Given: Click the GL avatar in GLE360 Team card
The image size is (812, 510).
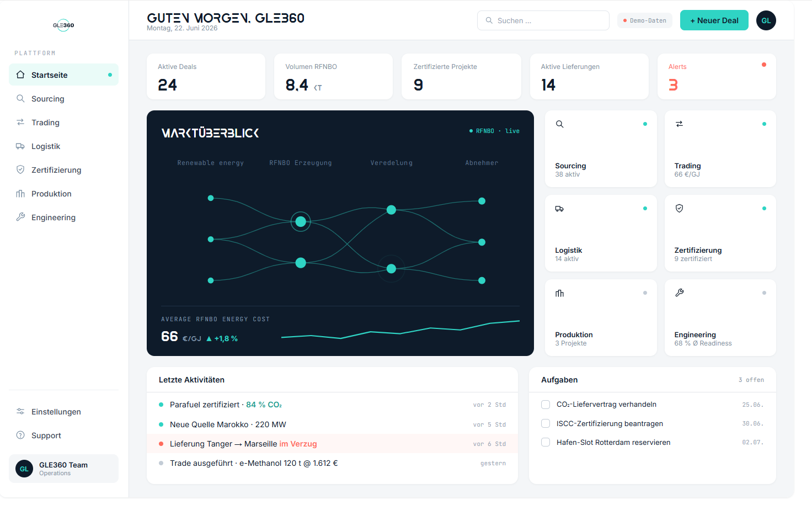Looking at the screenshot, I should pyautogui.click(x=24, y=469).
